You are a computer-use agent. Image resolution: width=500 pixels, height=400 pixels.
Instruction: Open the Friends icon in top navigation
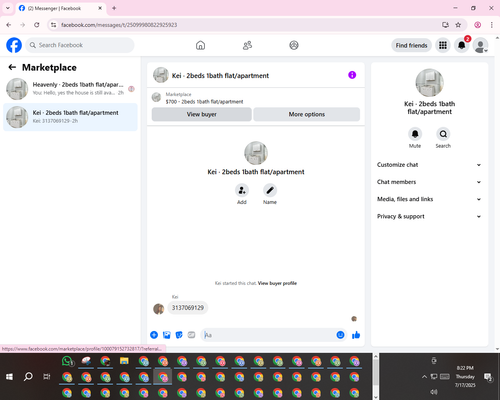click(247, 45)
